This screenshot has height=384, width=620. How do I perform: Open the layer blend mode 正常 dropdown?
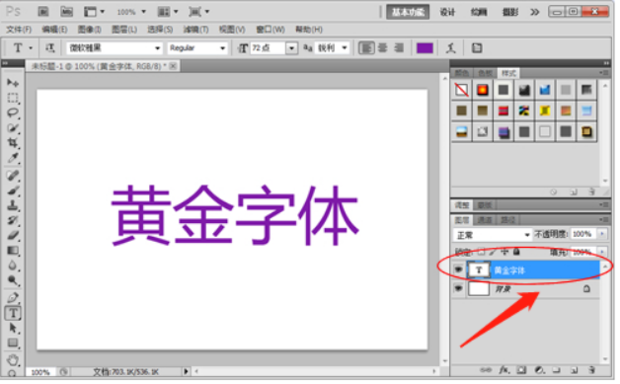click(x=492, y=235)
